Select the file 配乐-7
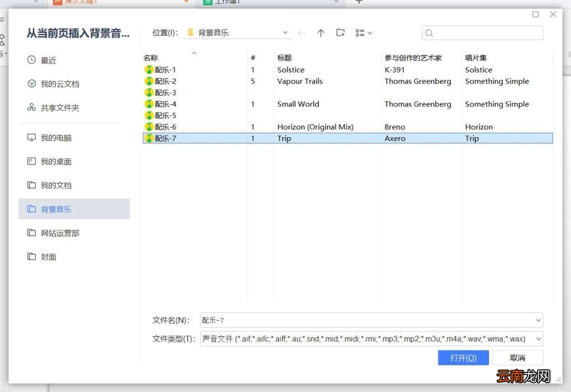Viewport: 571px width, 392px height. pos(348,138)
